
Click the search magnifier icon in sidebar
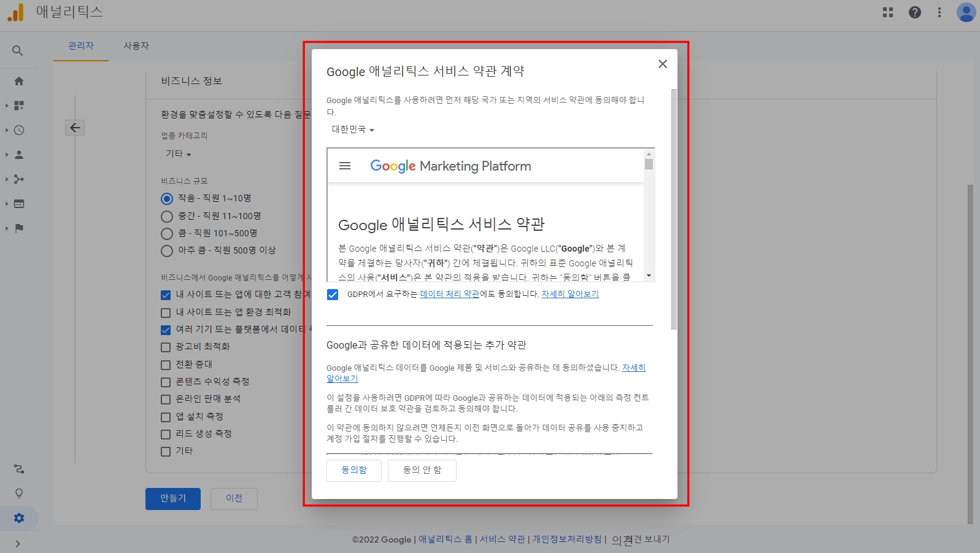point(18,51)
